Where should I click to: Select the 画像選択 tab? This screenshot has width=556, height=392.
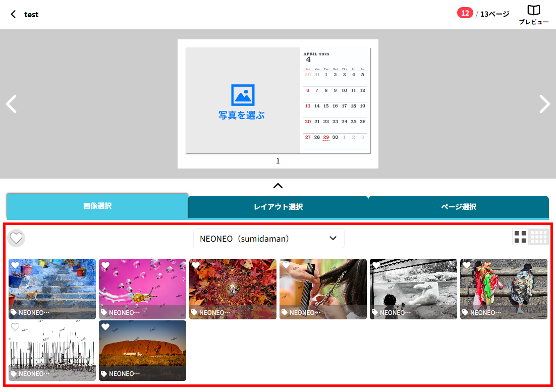tap(97, 206)
